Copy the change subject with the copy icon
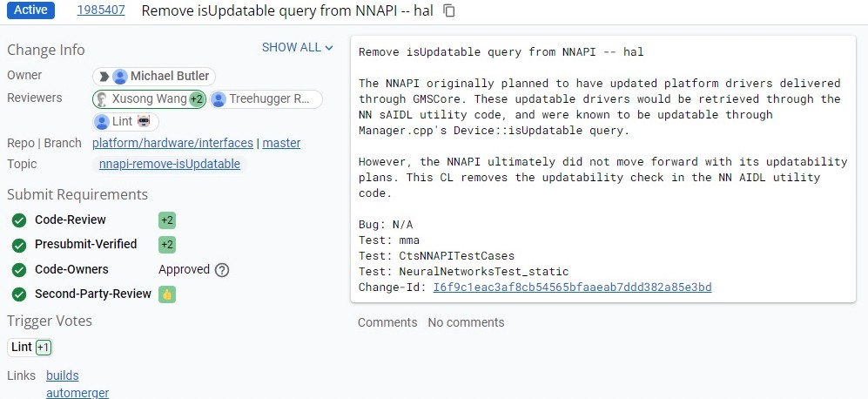The height and width of the screenshot is (399, 868). pos(449,11)
